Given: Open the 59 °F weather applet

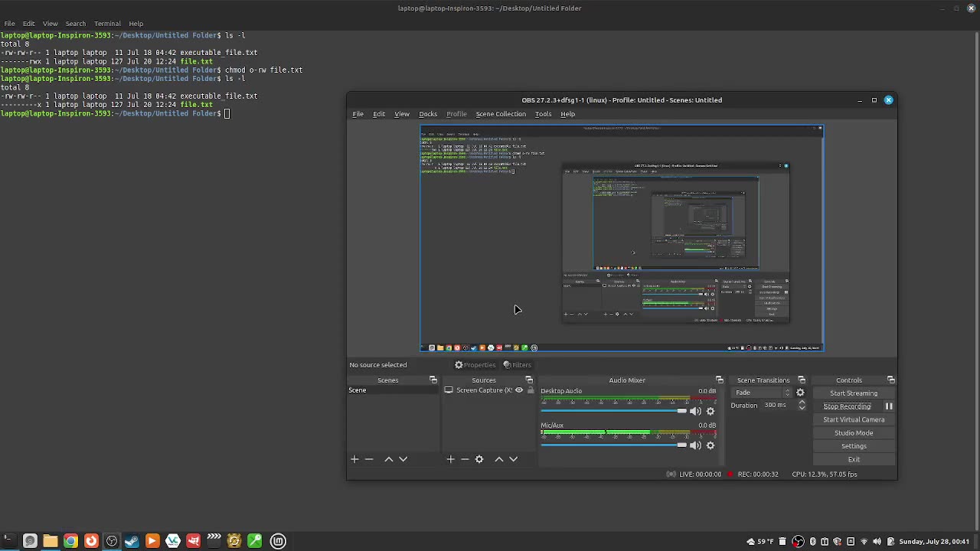Looking at the screenshot, I should [760, 542].
